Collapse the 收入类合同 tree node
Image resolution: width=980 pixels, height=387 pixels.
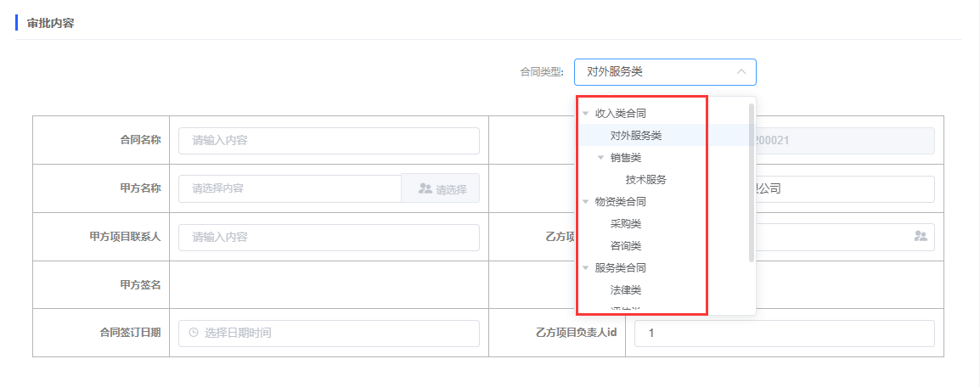click(585, 113)
